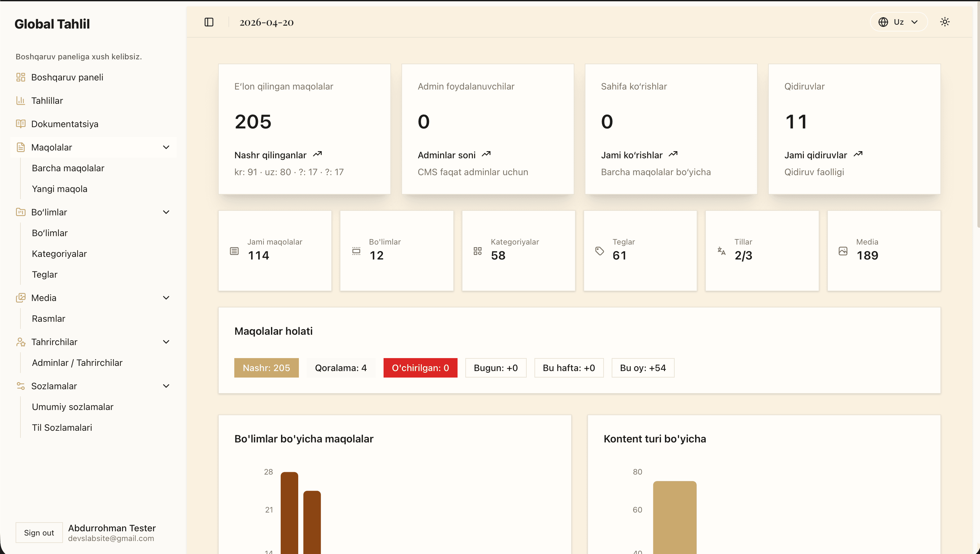The image size is (980, 554).
Task: Select "Yangi maqola" in the sidebar
Action: [x=59, y=188]
